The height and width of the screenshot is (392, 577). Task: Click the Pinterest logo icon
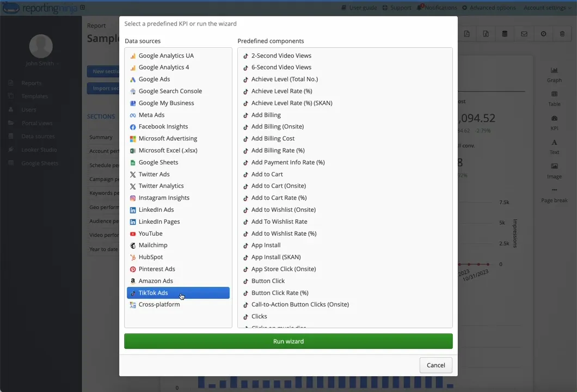point(133,269)
